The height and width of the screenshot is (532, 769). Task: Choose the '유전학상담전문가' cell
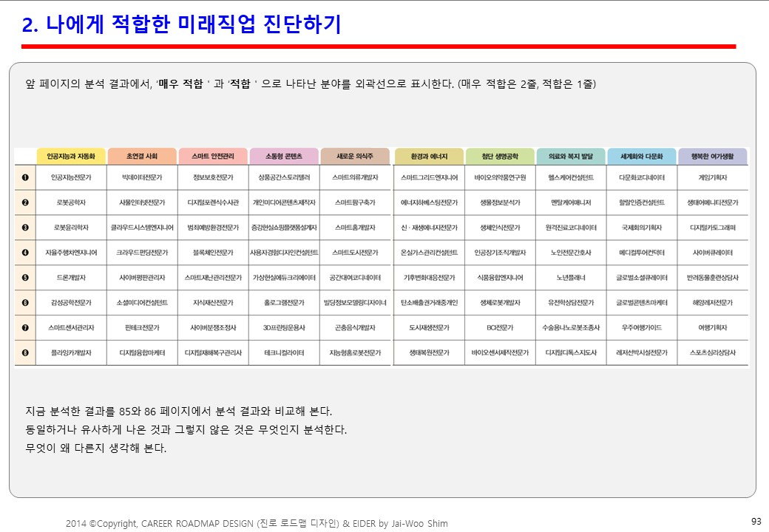[571, 302]
